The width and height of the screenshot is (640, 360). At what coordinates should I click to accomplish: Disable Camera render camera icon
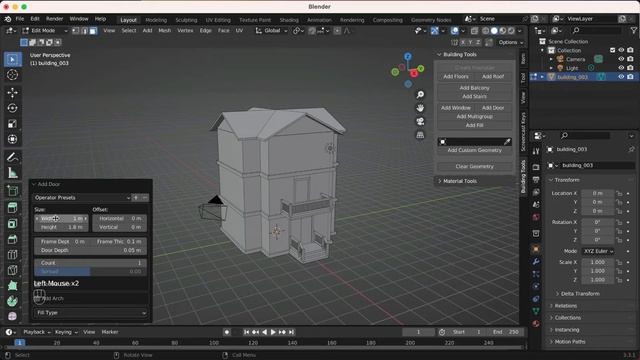coord(630,59)
